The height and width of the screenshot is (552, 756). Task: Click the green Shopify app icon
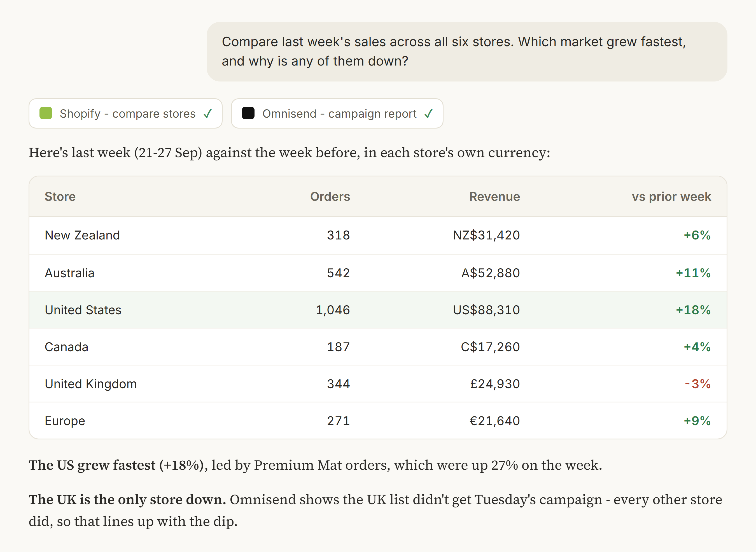point(46,113)
